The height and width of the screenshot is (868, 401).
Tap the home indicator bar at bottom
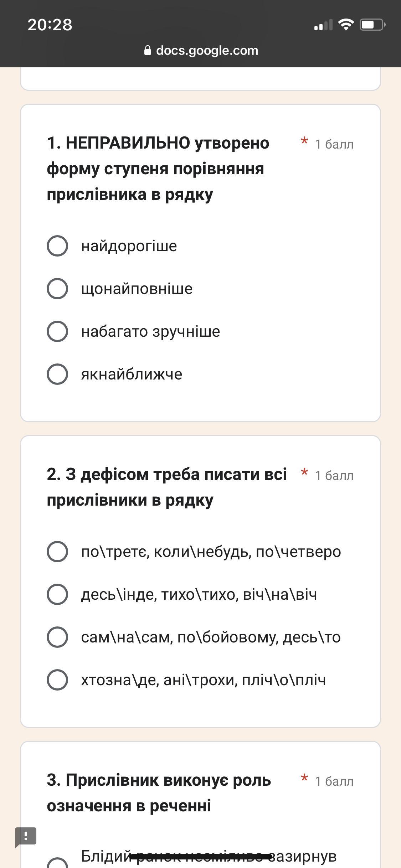(x=201, y=855)
